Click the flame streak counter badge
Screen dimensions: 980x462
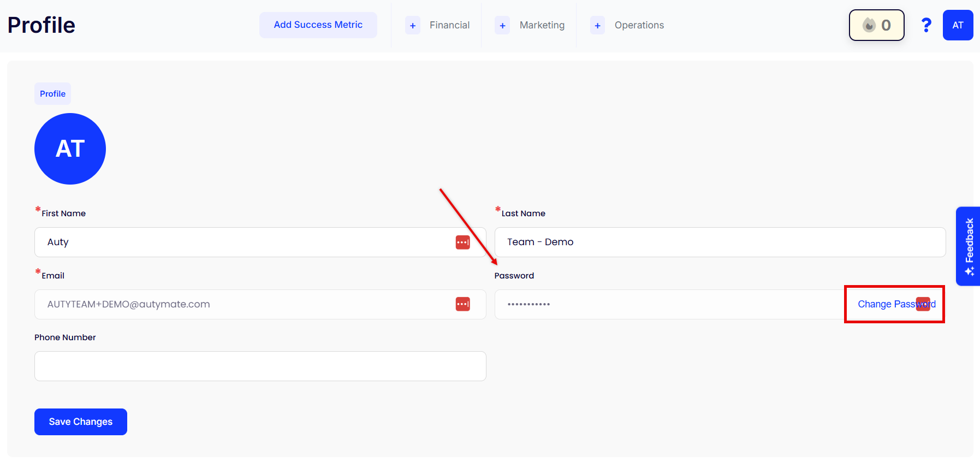click(x=876, y=25)
